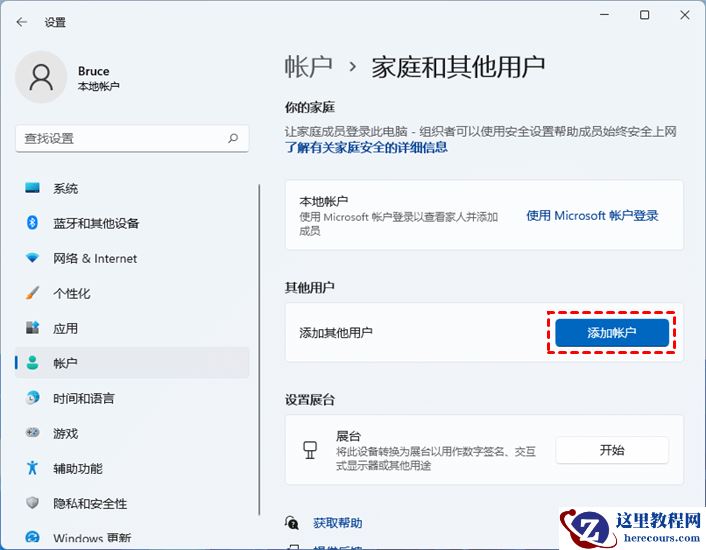Image resolution: width=706 pixels, height=550 pixels.
Task: Click the gamepad icon beside 游戏
Action: [x=32, y=433]
